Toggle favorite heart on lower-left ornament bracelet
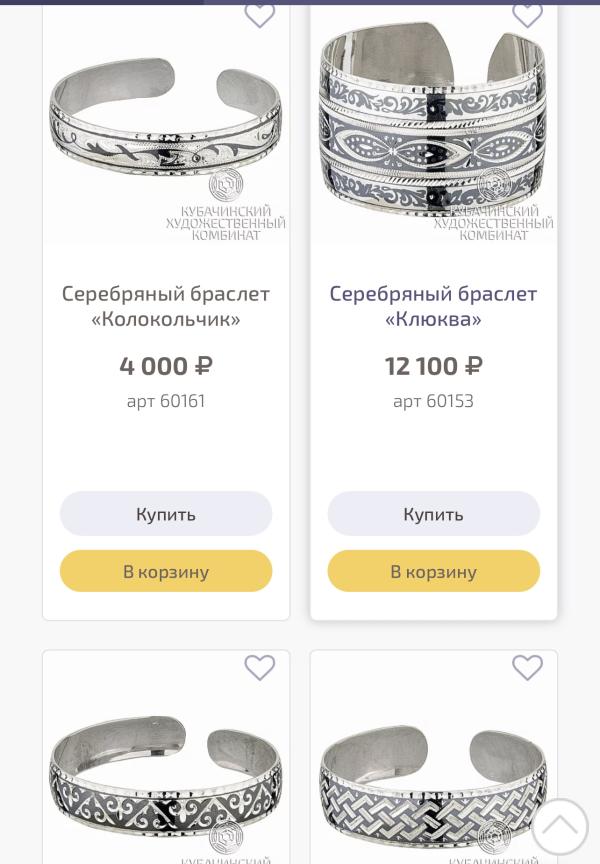Image resolution: width=600 pixels, height=864 pixels. point(260,668)
